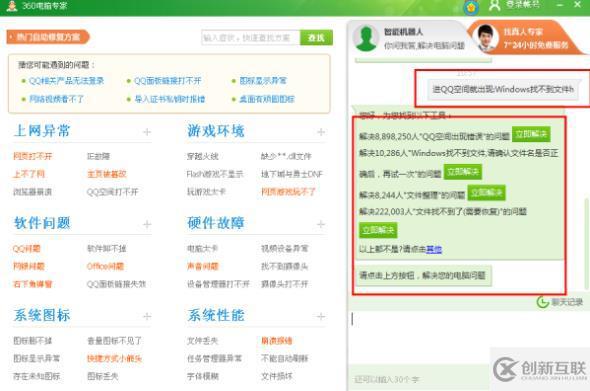Expand the 游戏环境 category plus sign
The width and height of the screenshot is (590, 391).
[x=321, y=132]
